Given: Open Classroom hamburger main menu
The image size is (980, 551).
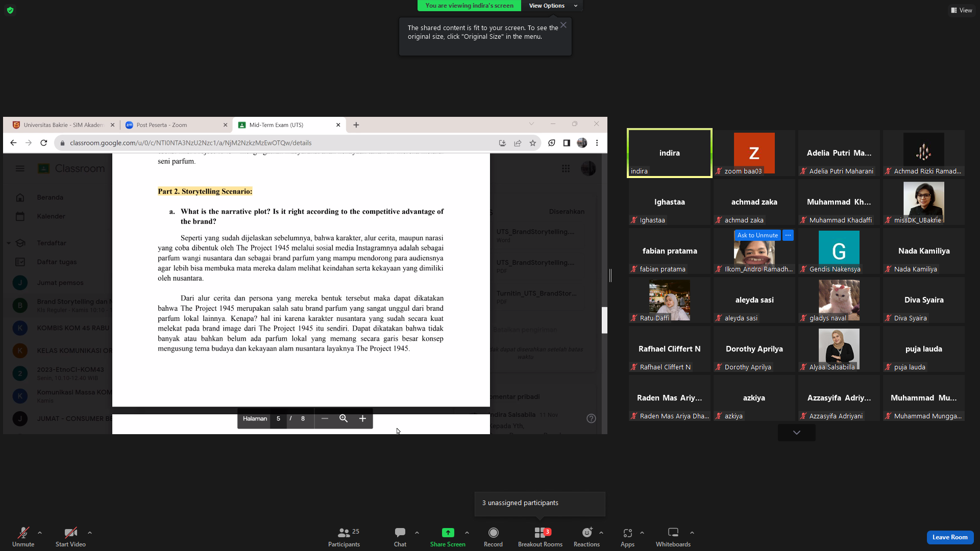Looking at the screenshot, I should (x=20, y=168).
